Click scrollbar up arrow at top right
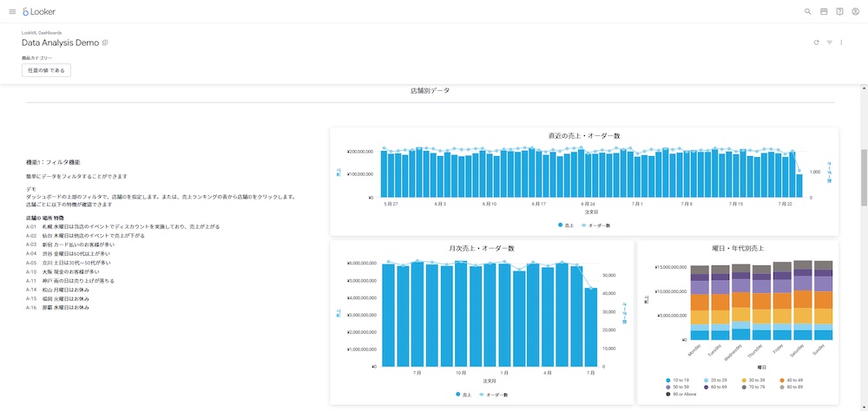This screenshot has height=411, width=868. pyautogui.click(x=864, y=88)
